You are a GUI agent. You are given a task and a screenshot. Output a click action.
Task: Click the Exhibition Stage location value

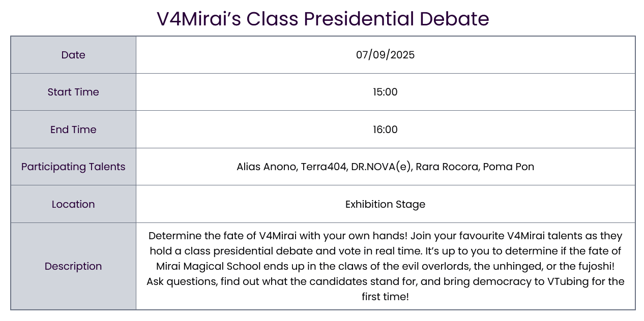[x=385, y=204]
